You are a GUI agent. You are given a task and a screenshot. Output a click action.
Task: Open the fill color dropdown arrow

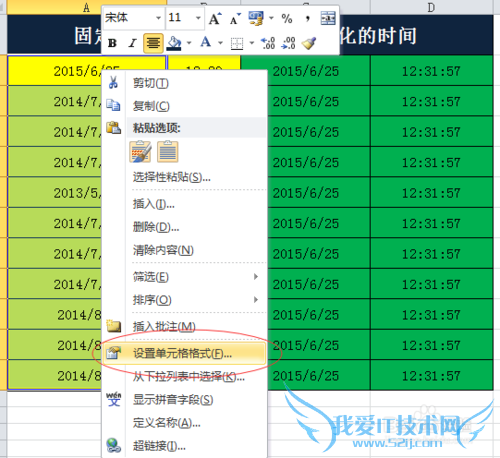pyautogui.click(x=189, y=43)
